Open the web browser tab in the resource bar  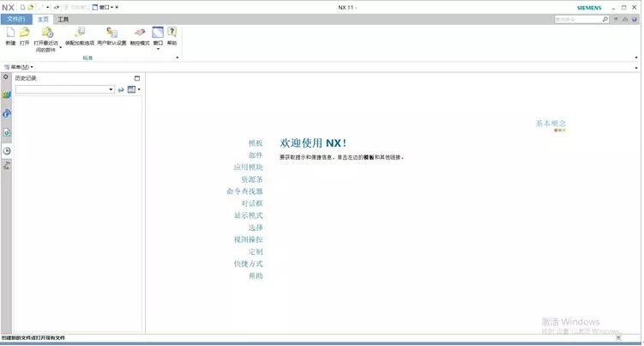coord(7,132)
